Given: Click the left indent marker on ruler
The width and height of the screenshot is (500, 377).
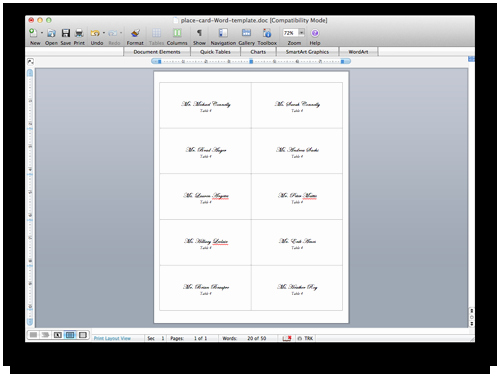Looking at the screenshot, I should point(159,61).
